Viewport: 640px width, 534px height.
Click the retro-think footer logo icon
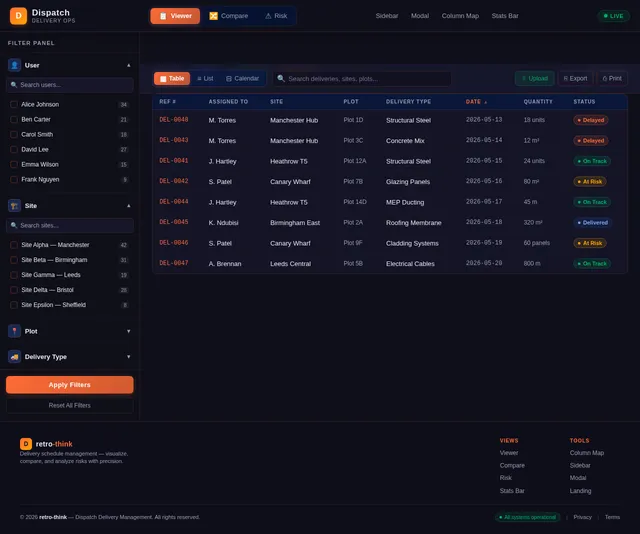tap(26, 443)
